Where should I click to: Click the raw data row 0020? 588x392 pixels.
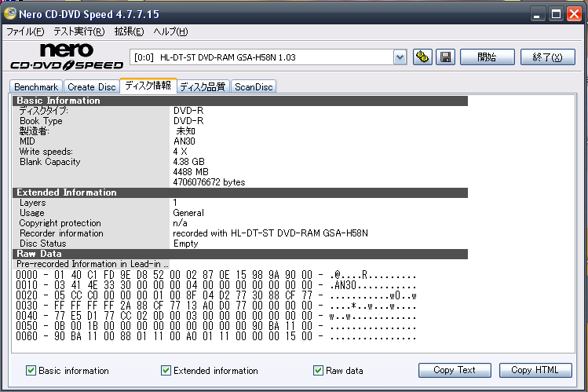click(x=216, y=295)
